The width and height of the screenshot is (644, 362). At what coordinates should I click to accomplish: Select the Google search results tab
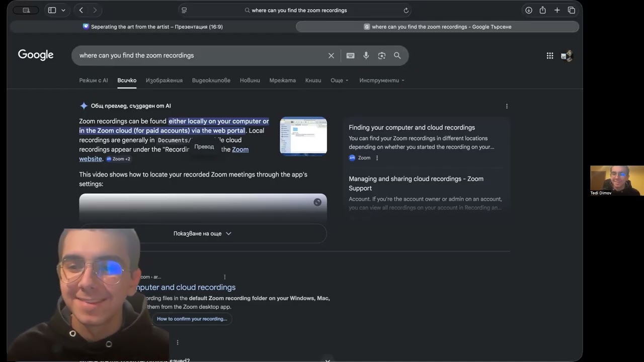(437, 27)
